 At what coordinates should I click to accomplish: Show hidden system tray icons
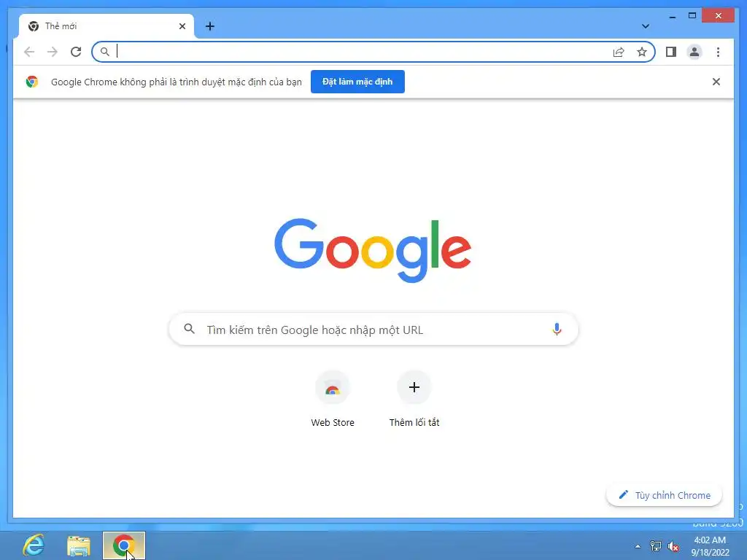638,546
